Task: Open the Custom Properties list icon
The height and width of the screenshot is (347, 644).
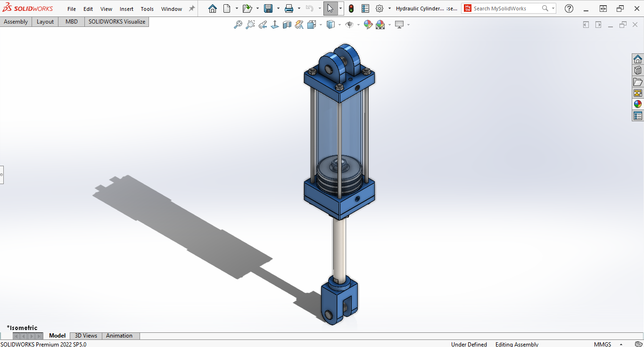Action: (x=638, y=116)
